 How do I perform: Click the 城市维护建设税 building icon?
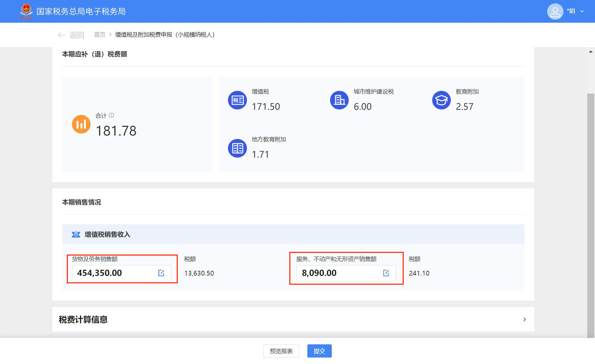click(339, 100)
